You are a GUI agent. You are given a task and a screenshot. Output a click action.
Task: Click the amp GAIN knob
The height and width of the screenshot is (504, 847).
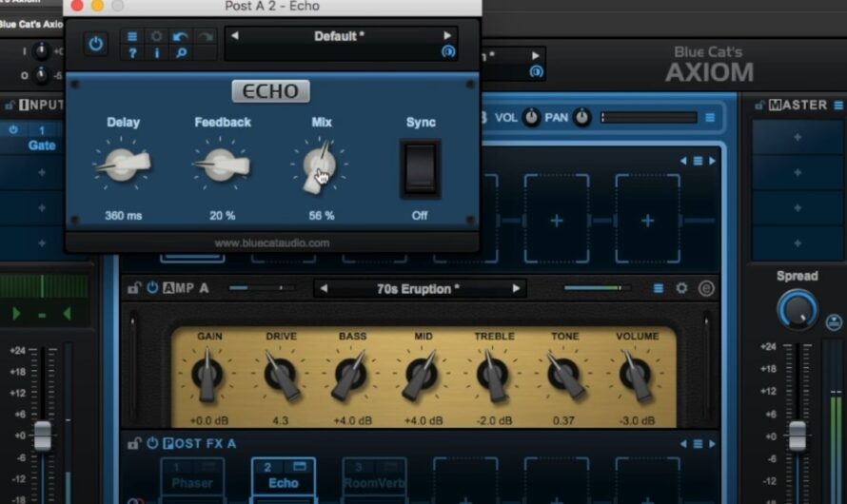pos(207,375)
